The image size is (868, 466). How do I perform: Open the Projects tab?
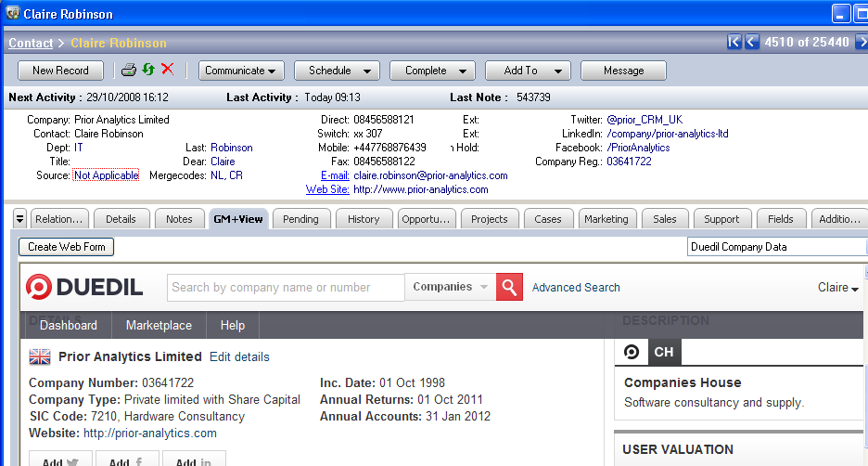[x=490, y=219]
